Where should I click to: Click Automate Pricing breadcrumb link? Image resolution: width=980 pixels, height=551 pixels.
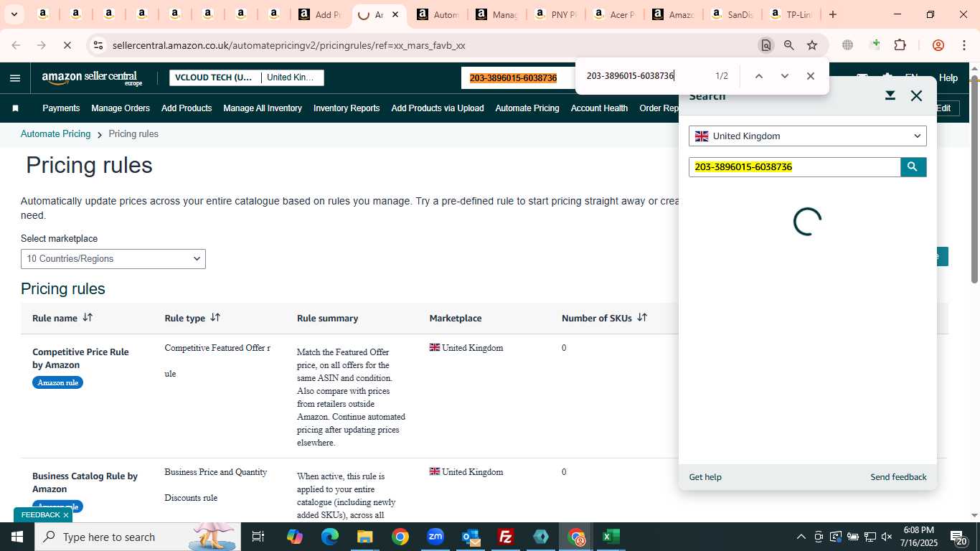(x=55, y=134)
